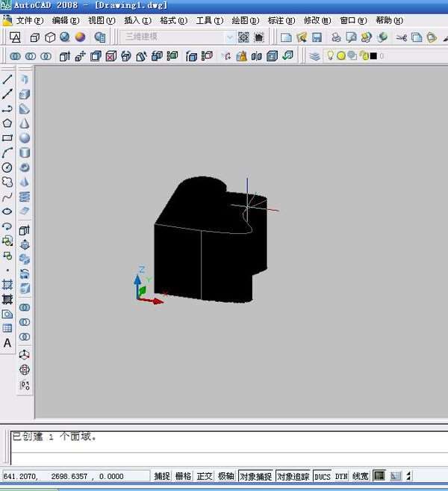Open the layer list dropdown showing layer 0
The height and width of the screenshot is (491, 448).
[x=385, y=56]
